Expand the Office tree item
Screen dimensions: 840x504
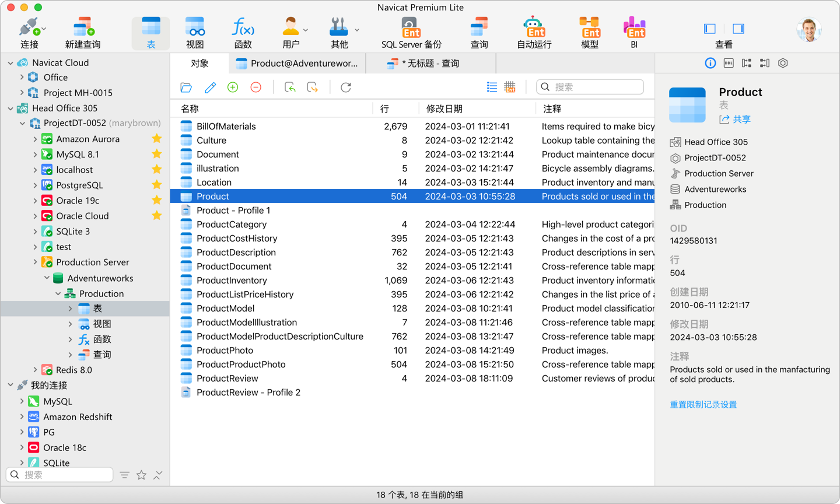[23, 77]
